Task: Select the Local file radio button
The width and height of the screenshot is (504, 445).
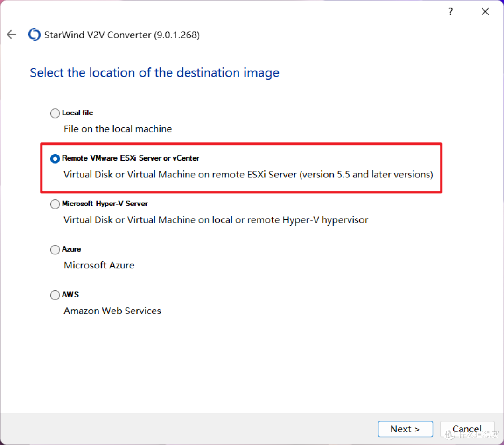Action: pos(55,113)
